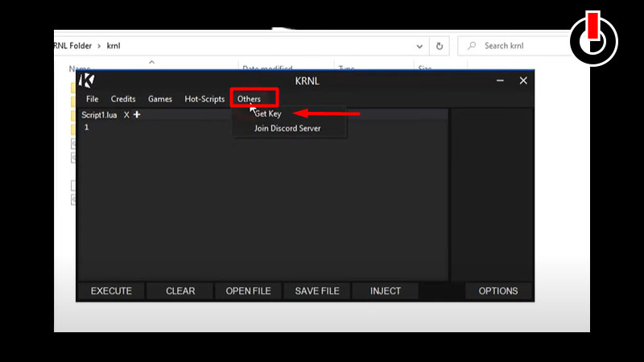Open the Others menu
This screenshot has height=362, width=644.
pyautogui.click(x=249, y=99)
